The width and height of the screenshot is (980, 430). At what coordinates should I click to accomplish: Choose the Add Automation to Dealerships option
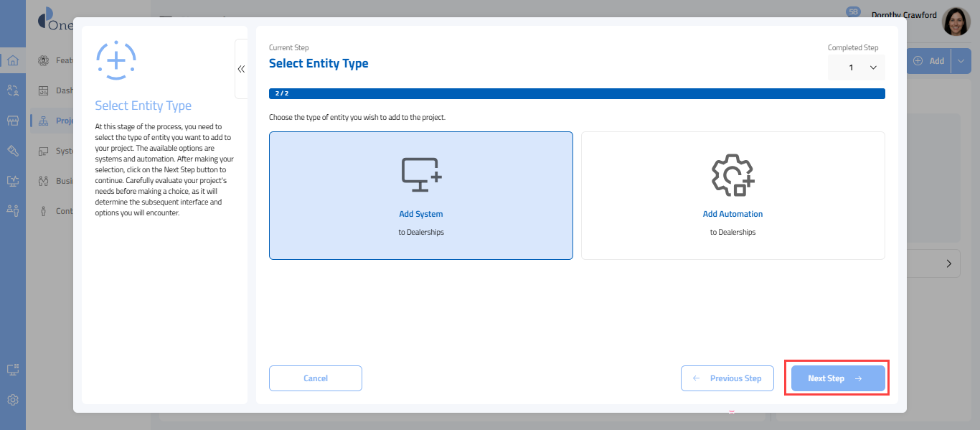click(732, 195)
